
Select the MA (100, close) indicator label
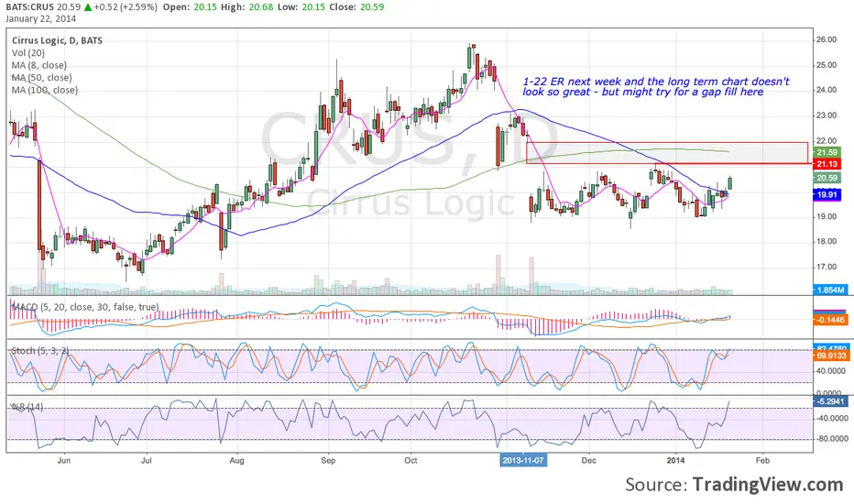tap(45, 91)
